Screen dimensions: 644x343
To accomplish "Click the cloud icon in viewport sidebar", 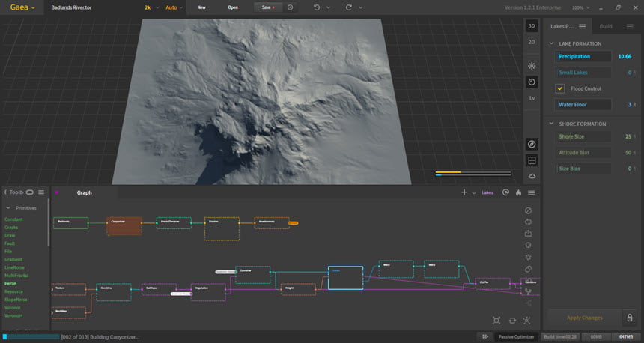I will tap(532, 176).
